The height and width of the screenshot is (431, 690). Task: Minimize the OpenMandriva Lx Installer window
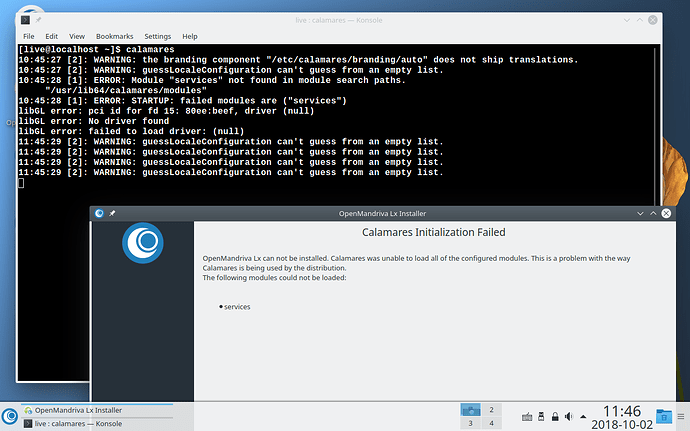(640, 214)
